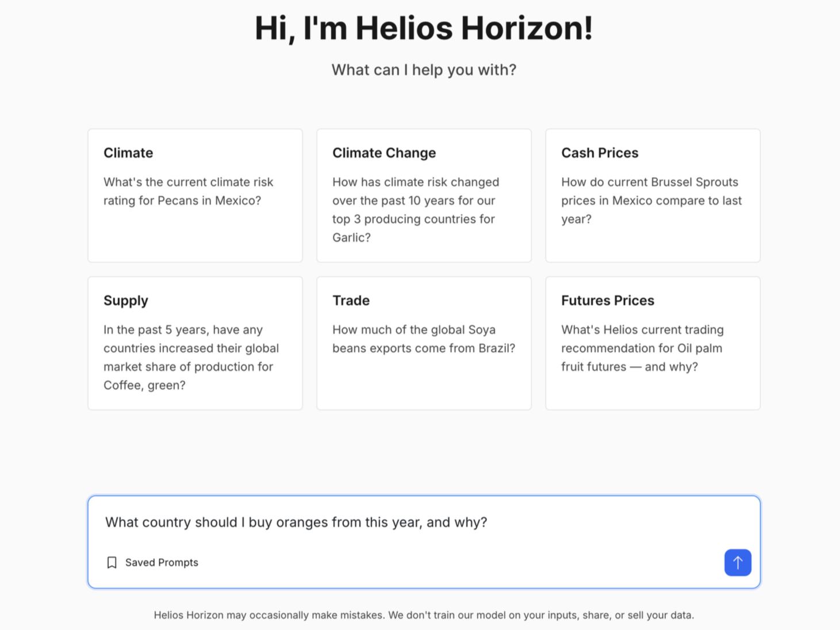Viewport: 840px width, 630px height.
Task: Click the Helios Horizon disclaimer text
Action: [x=424, y=615]
